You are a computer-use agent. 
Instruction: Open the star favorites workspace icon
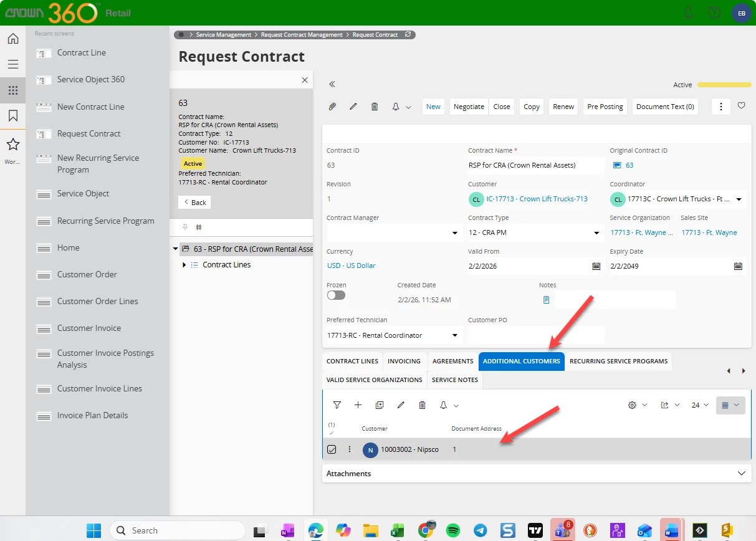tap(12, 145)
